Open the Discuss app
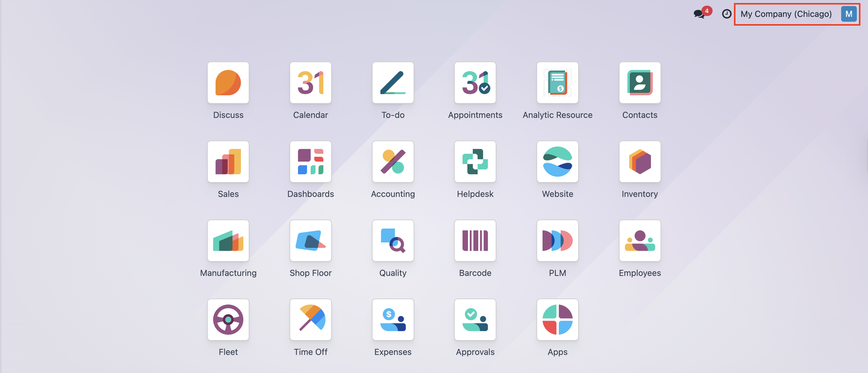This screenshot has height=373, width=868. (x=228, y=83)
